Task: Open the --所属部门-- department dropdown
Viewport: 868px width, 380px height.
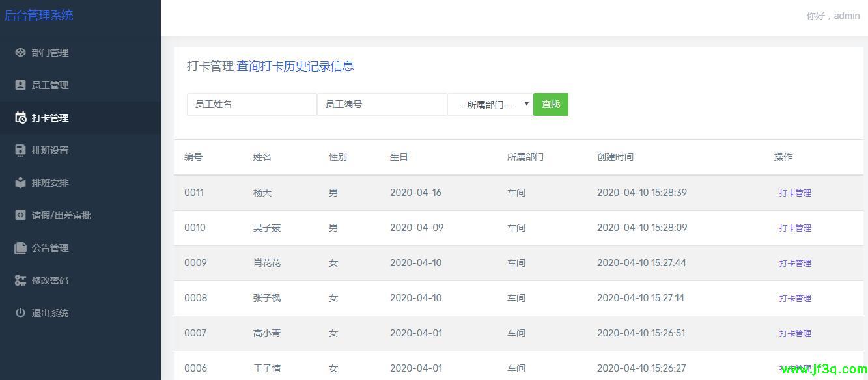Action: click(x=490, y=104)
